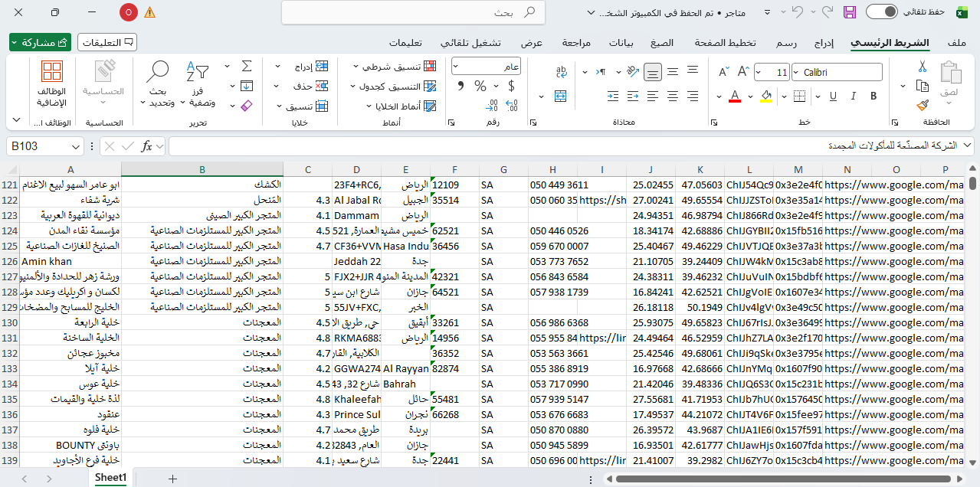This screenshot has width=980, height=487.
Task: Click the Cut scissors icon
Action: [x=923, y=67]
